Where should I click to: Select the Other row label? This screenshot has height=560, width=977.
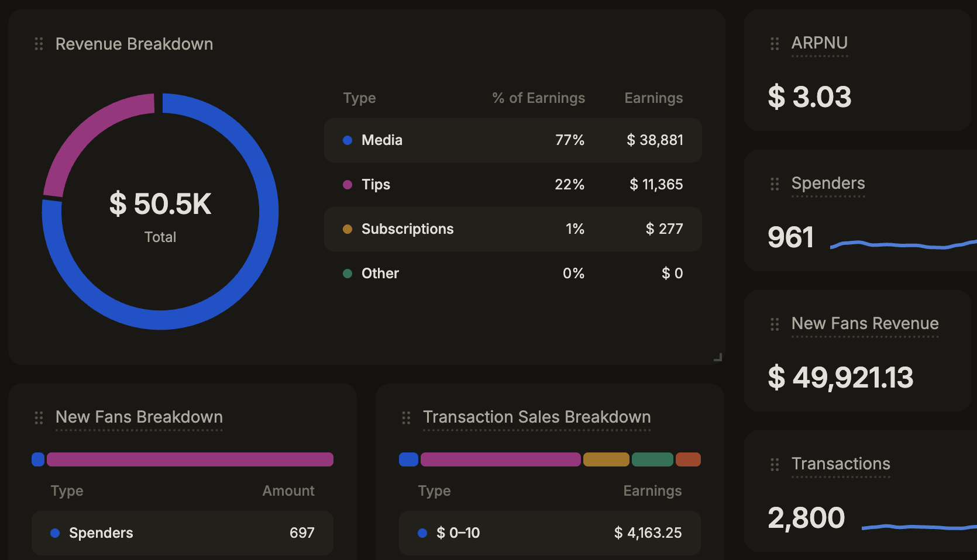click(380, 274)
